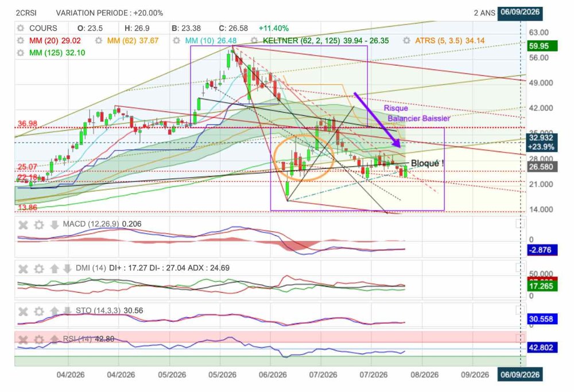Click the MM (62) 37.67 label
This screenshot has width=574, height=392.
(x=133, y=41)
